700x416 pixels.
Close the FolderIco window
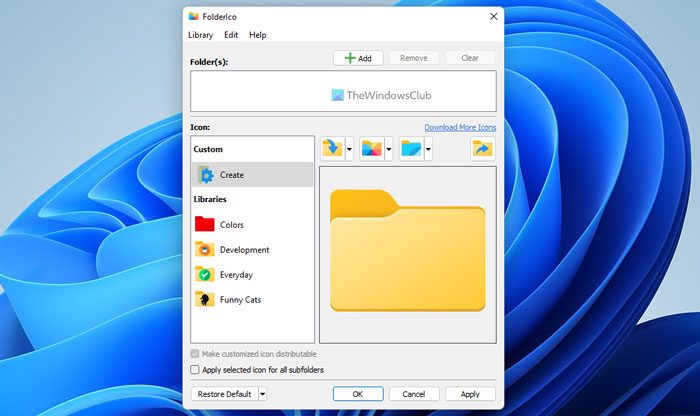[493, 17]
